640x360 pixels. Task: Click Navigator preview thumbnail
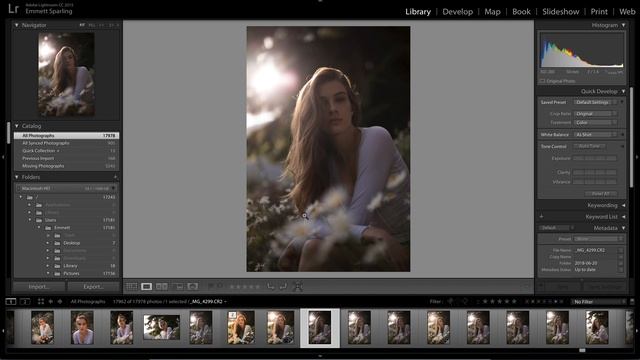(x=67, y=75)
